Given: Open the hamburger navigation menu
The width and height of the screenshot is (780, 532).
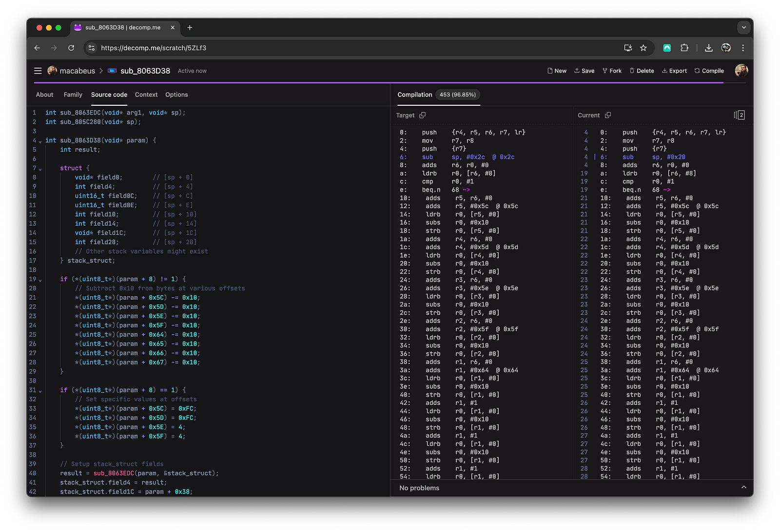Looking at the screenshot, I should pos(38,71).
